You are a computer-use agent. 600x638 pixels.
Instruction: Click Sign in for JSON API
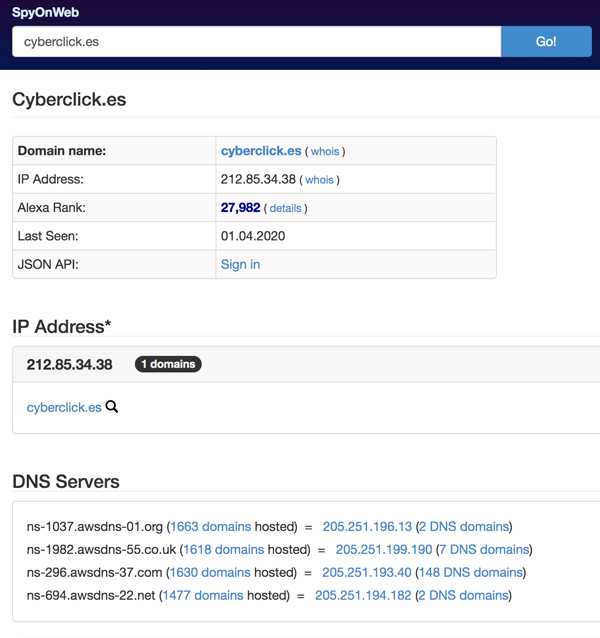click(240, 264)
